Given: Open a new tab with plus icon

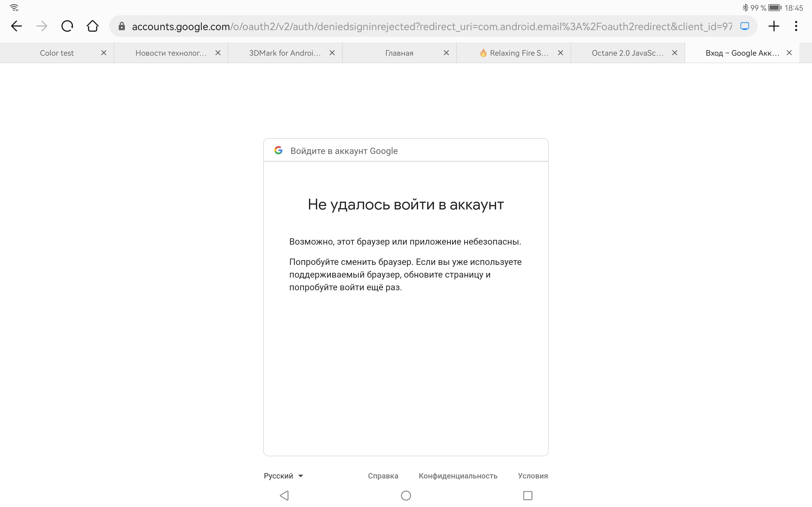Looking at the screenshot, I should click(x=774, y=26).
